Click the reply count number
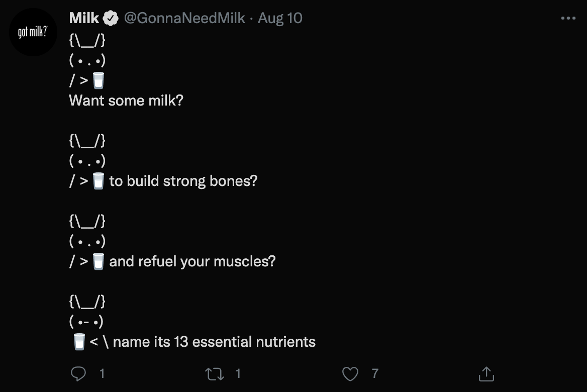Image resolution: width=587 pixels, height=392 pixels. click(102, 374)
